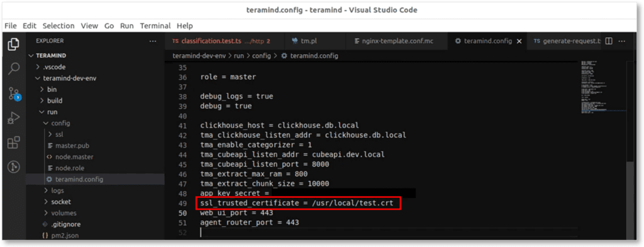The height and width of the screenshot is (247, 644).
Task: Open the Git Graph activity icon
Action: 14,167
